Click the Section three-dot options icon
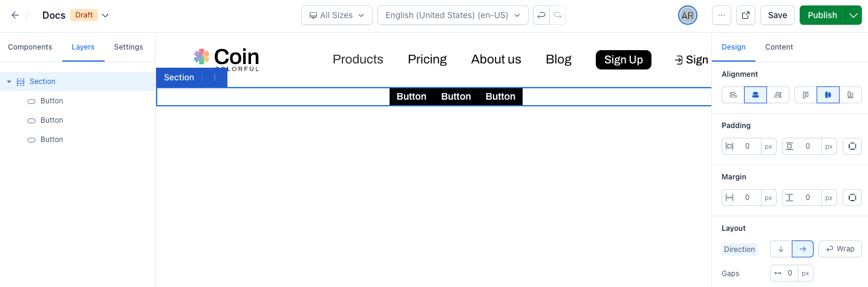 click(x=215, y=77)
